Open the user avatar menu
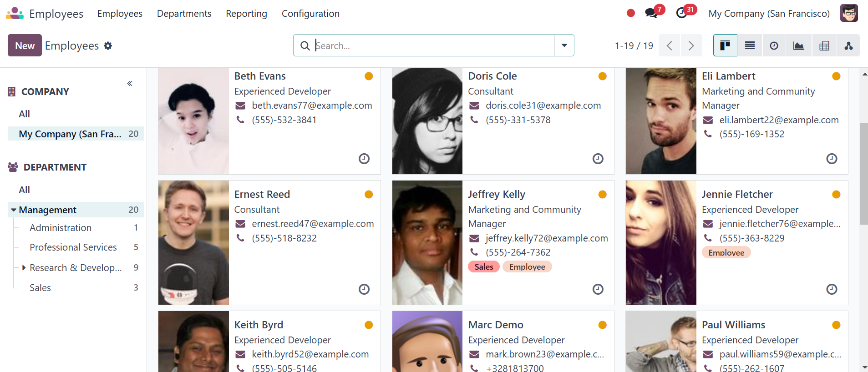The image size is (868, 372). (849, 13)
